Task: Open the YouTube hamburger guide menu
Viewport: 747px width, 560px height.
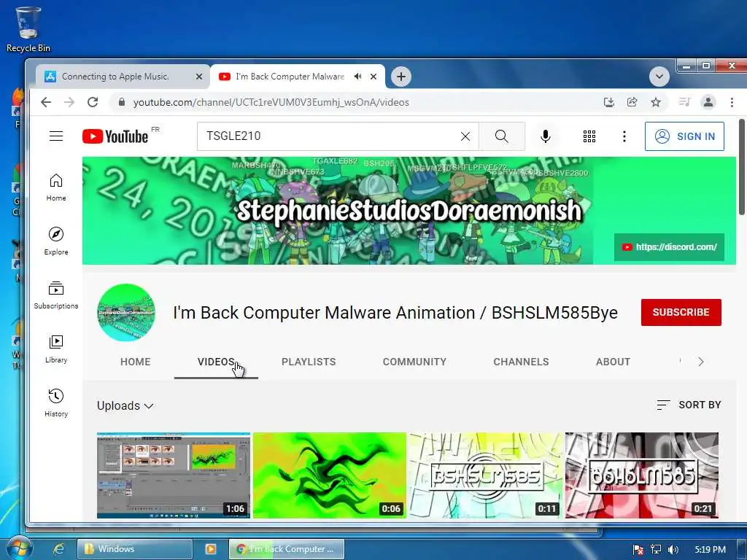Action: pyautogui.click(x=56, y=136)
